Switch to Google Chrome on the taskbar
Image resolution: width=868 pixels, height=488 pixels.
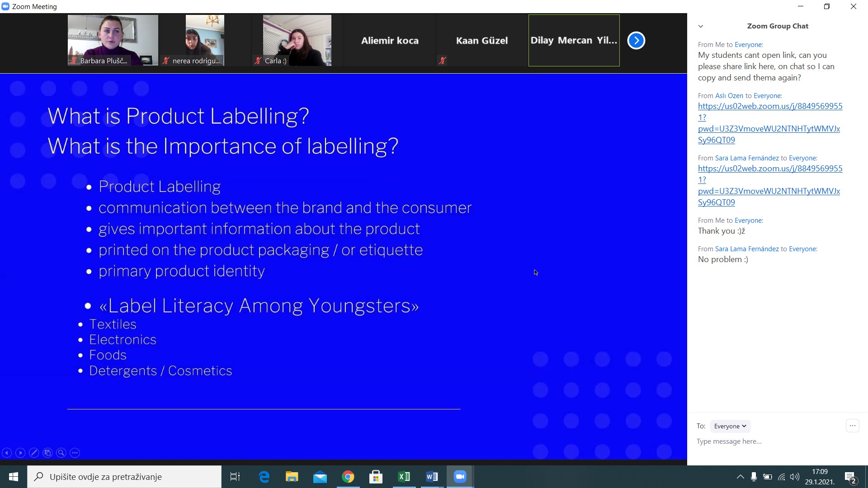348,477
